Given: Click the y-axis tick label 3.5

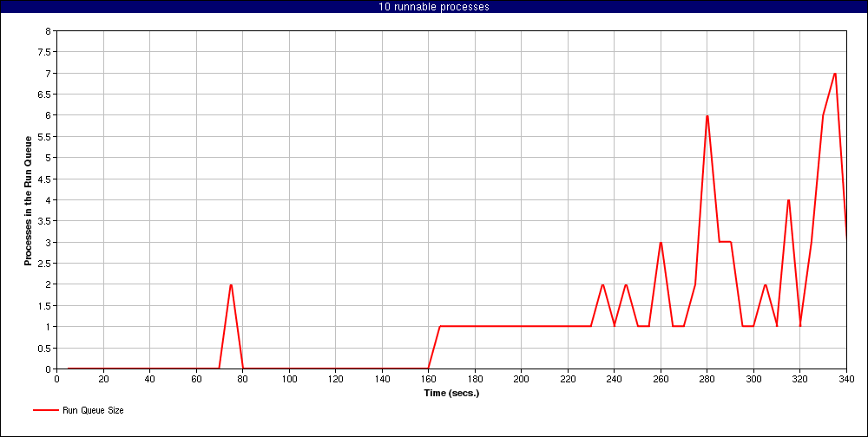Looking at the screenshot, I should [x=45, y=221].
